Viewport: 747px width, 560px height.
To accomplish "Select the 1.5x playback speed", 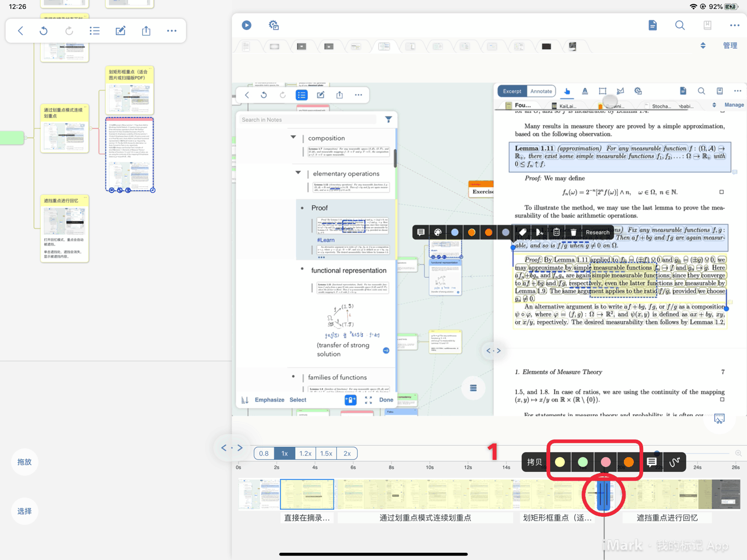I will [326, 453].
